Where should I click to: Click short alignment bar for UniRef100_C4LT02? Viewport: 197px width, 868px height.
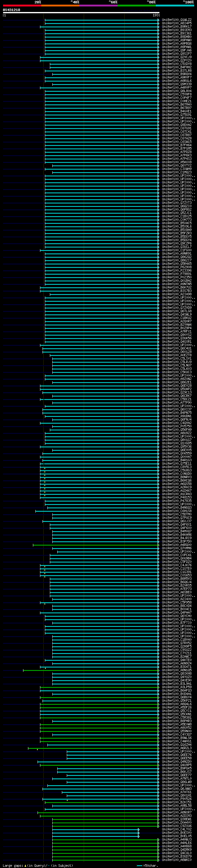pyautogui.click(x=96, y=830)
